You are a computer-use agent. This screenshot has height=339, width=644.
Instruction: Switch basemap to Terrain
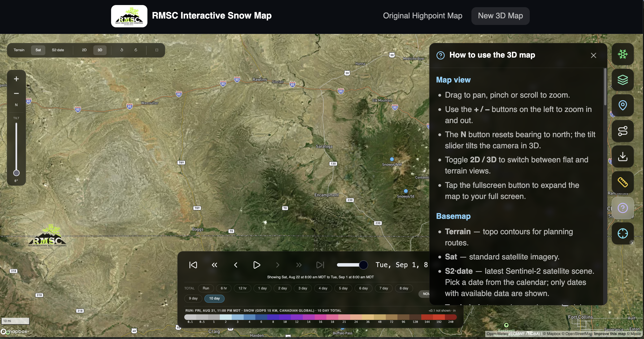(x=19, y=50)
